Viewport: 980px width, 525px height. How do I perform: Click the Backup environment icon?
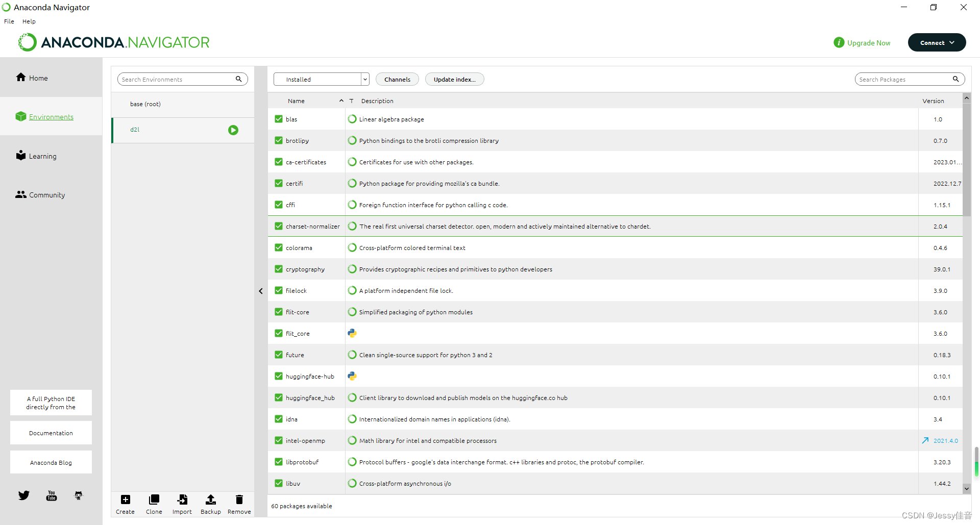click(x=211, y=499)
